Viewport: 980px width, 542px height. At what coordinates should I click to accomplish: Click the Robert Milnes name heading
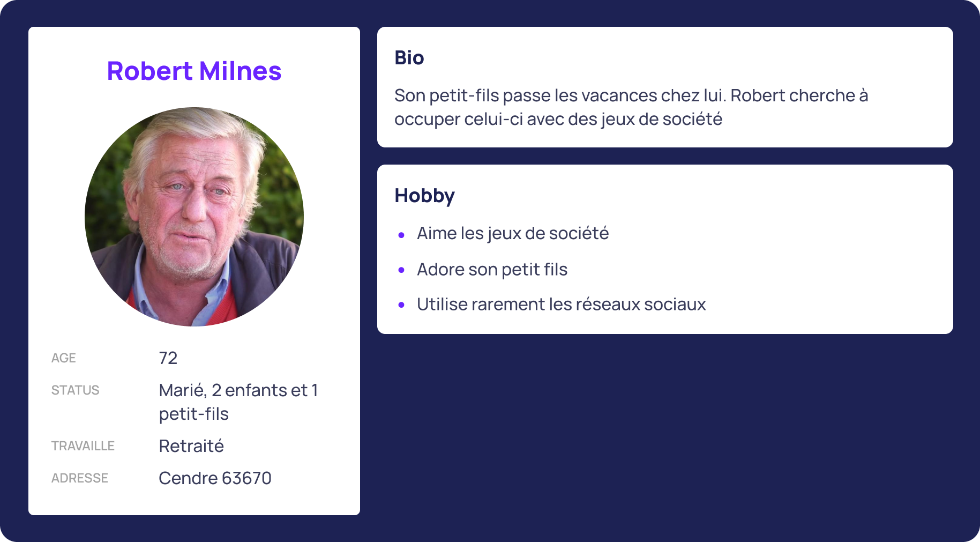point(194,71)
